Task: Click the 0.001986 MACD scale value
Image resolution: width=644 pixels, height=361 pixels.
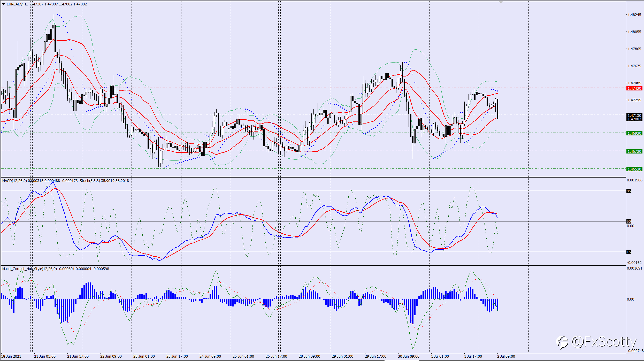Action: point(635,180)
